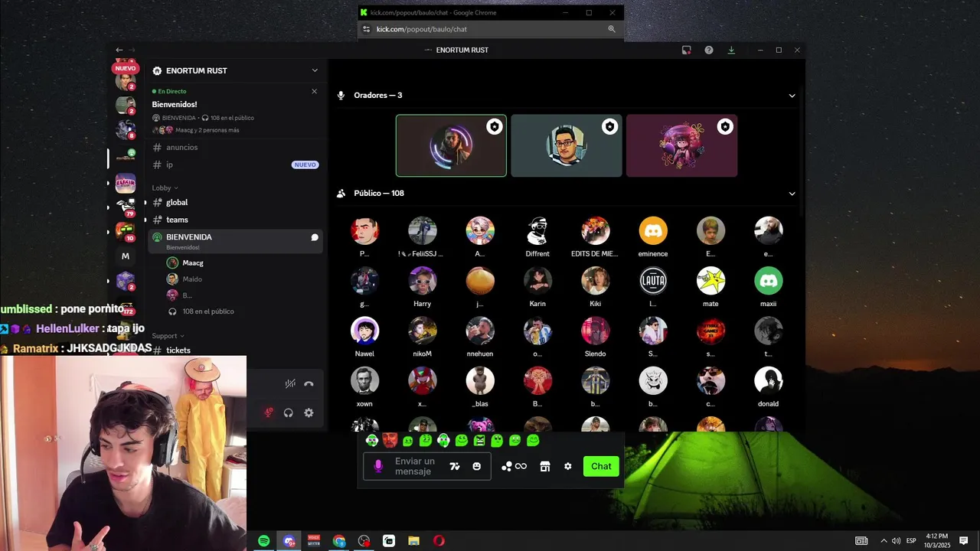Open the Kick shop storefront icon
980x551 pixels.
click(x=545, y=466)
